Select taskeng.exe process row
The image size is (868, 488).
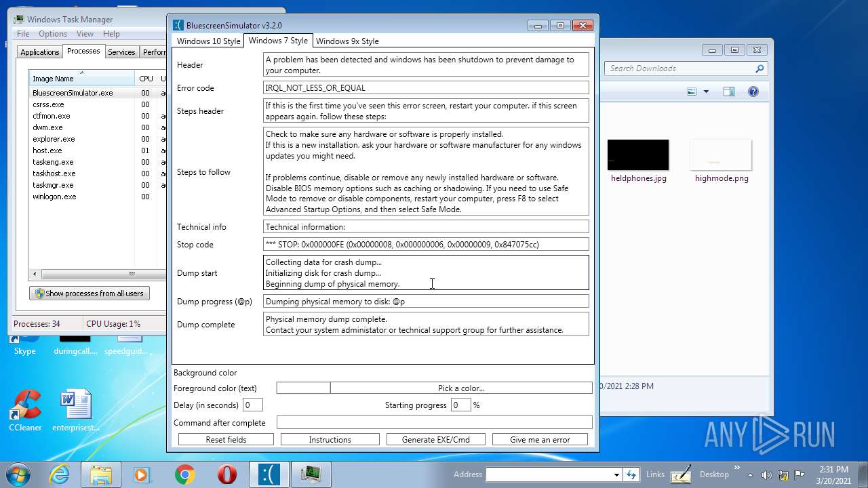(x=97, y=162)
